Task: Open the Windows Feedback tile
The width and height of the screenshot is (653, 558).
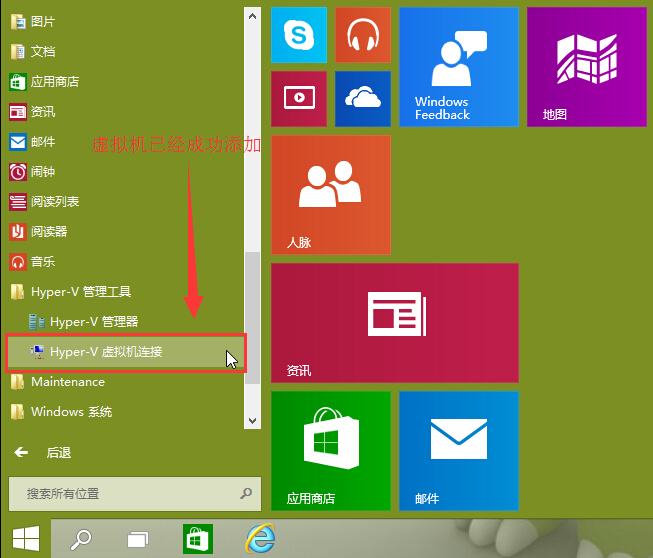Action: coord(458,67)
